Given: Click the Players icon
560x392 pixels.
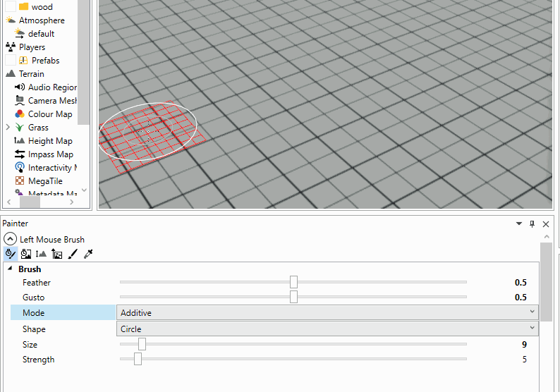Looking at the screenshot, I should tap(11, 47).
